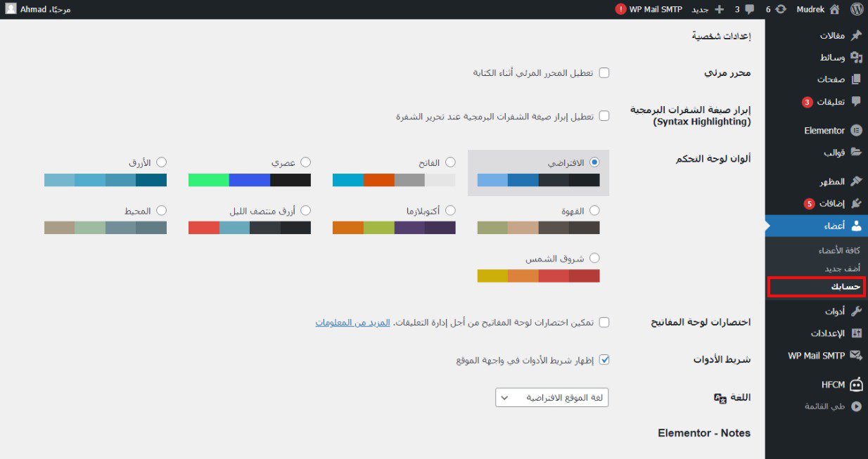Select the القهوة color scheme radio
Screen dimensions: 868x459
pos(594,210)
